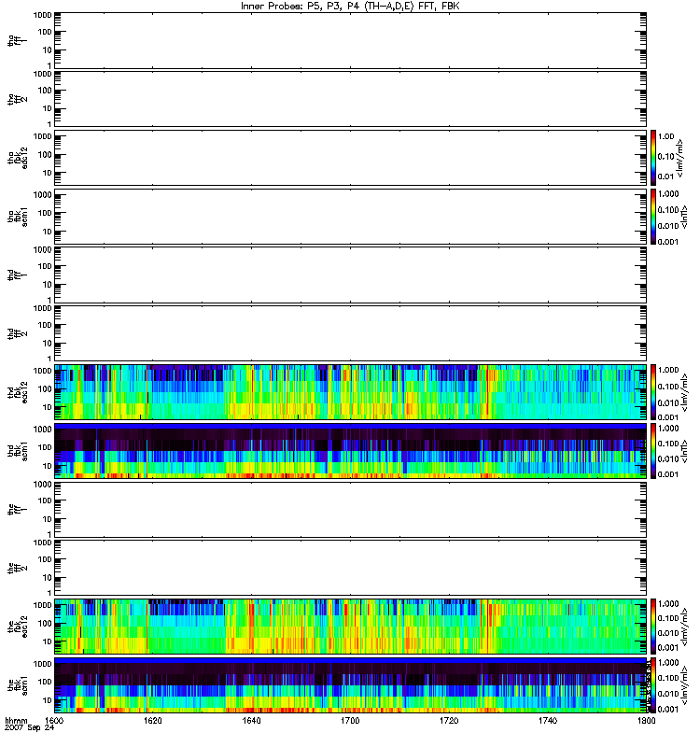This screenshot has height=747, width=700.
Task: Click the 'thd fbk edc12' y-axis label
Action: [x=18, y=392]
